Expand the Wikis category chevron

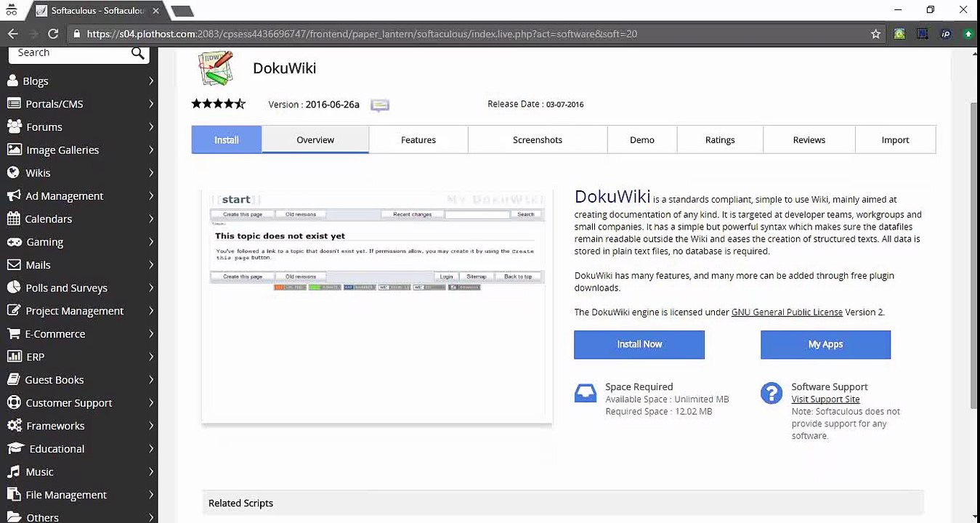pos(151,173)
